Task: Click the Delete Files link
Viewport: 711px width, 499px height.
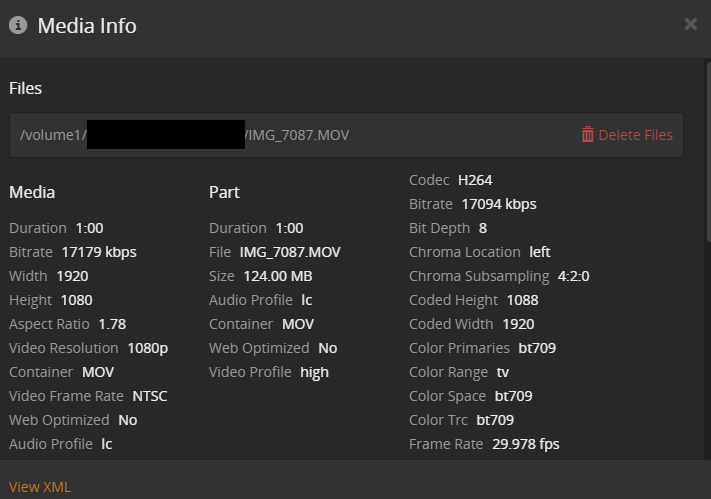Action: pyautogui.click(x=635, y=135)
